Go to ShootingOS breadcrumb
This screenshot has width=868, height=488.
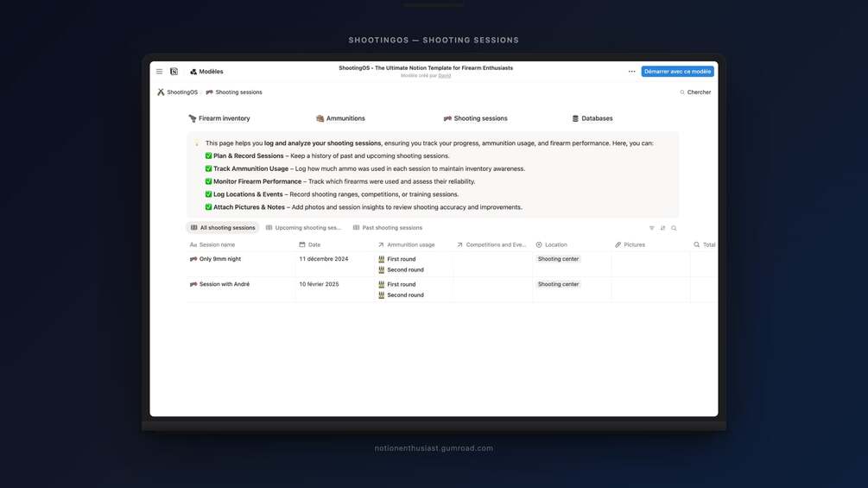pos(177,92)
